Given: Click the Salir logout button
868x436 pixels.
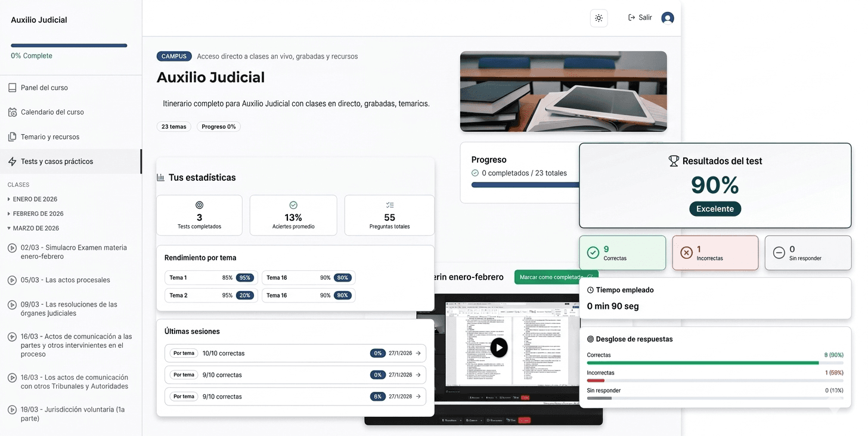Looking at the screenshot, I should click(639, 17).
